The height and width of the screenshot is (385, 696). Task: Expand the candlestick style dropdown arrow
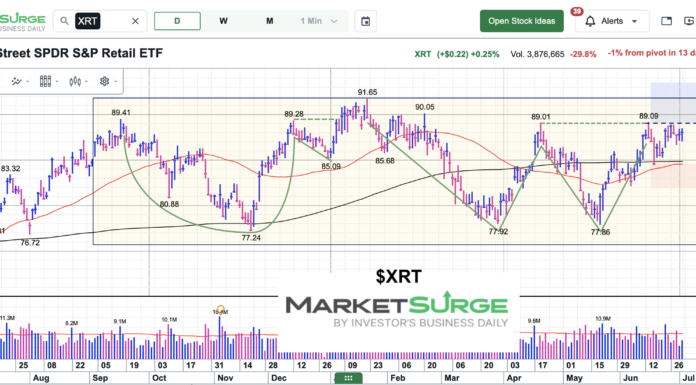pos(87,82)
